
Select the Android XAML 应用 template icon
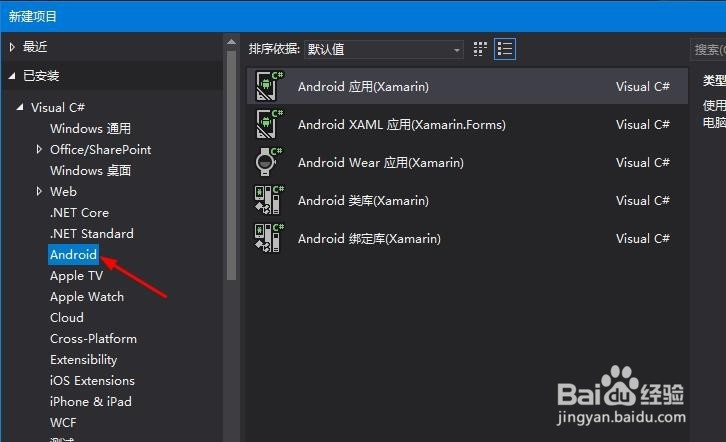(269, 124)
